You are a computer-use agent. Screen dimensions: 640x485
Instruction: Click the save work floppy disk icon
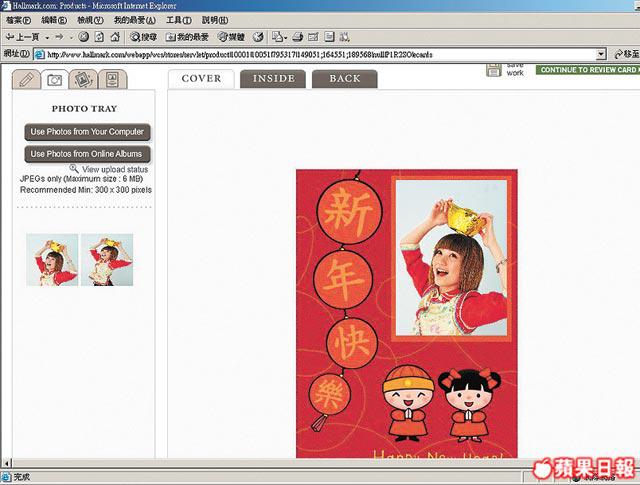493,70
